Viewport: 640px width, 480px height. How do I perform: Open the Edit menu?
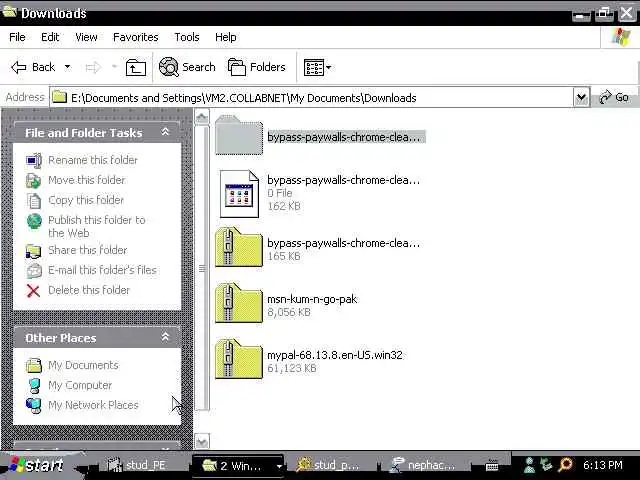pos(50,37)
